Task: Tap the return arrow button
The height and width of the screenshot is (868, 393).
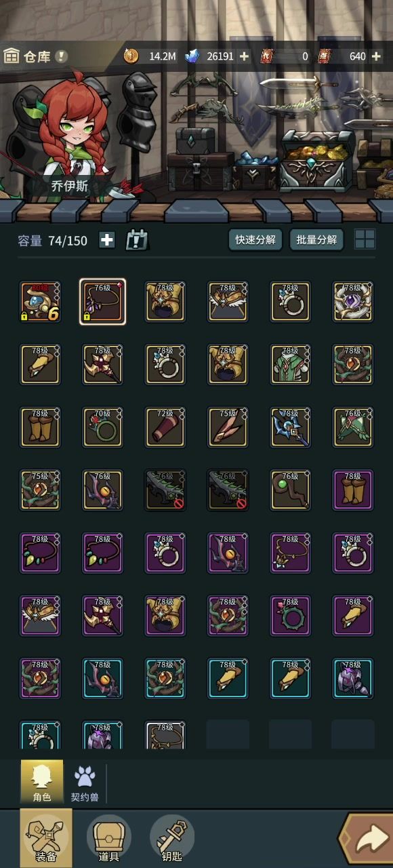Action: 367,841
